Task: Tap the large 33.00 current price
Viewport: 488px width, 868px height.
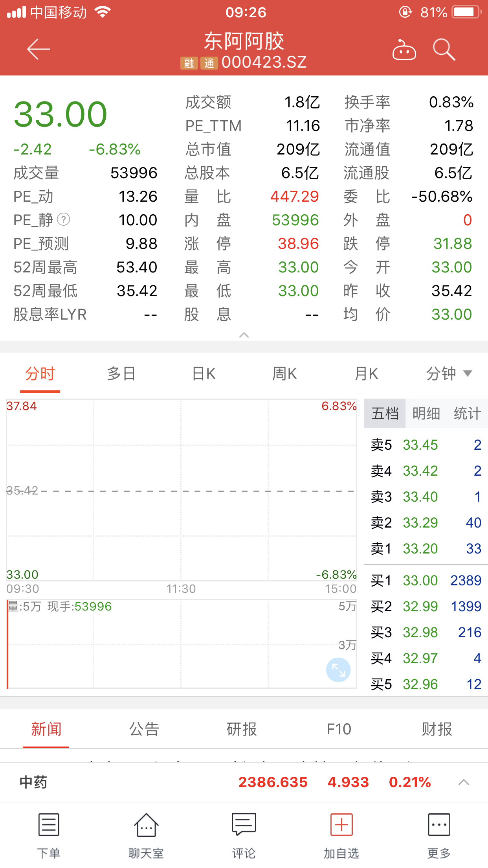Action: point(61,114)
